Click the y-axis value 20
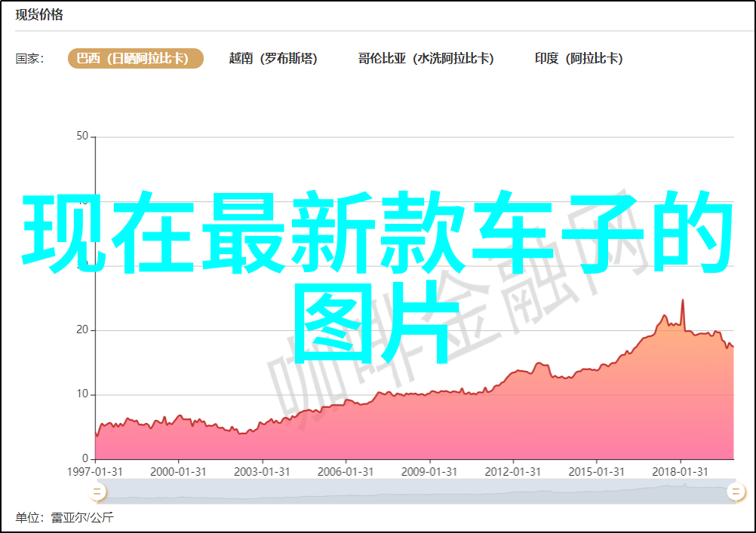Image resolution: width=756 pixels, height=533 pixels. (82, 329)
